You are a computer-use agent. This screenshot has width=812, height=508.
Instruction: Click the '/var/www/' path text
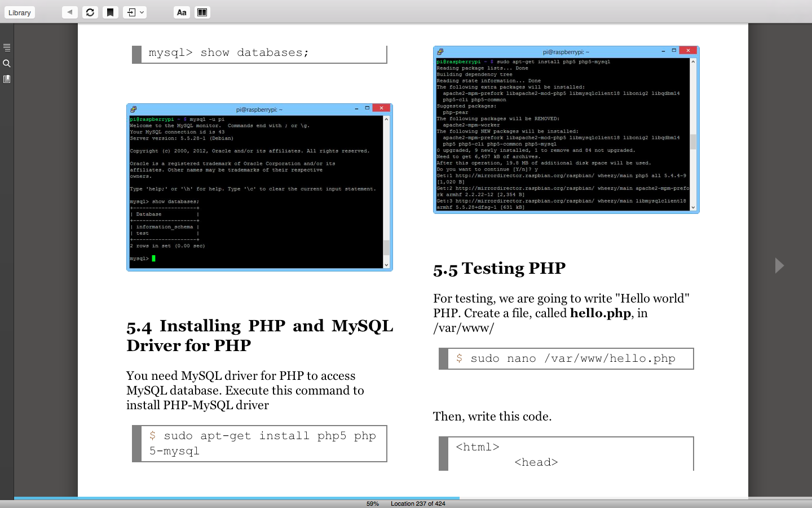coord(464,328)
